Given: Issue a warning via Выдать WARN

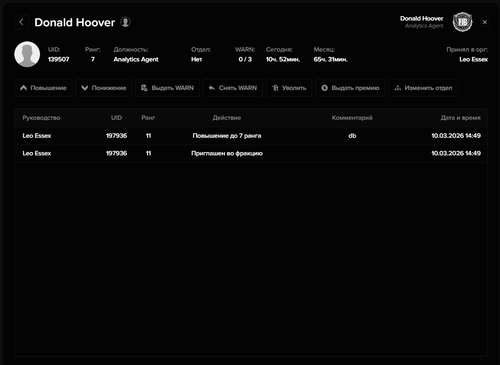Looking at the screenshot, I should tap(167, 88).
